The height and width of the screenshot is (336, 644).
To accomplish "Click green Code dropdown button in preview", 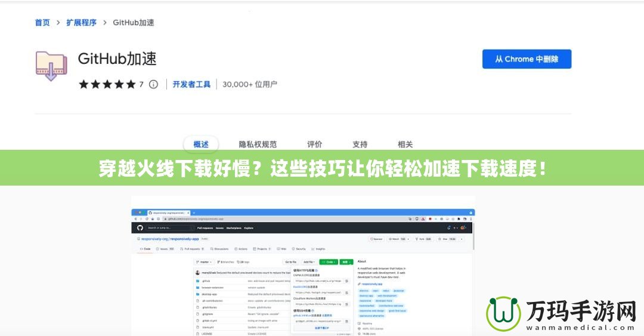I will click(x=329, y=262).
